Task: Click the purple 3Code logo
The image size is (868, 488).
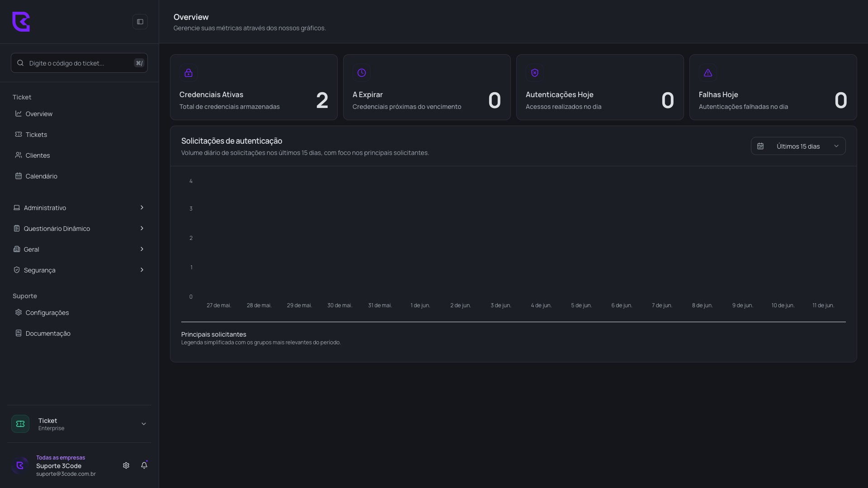Action: point(21,22)
